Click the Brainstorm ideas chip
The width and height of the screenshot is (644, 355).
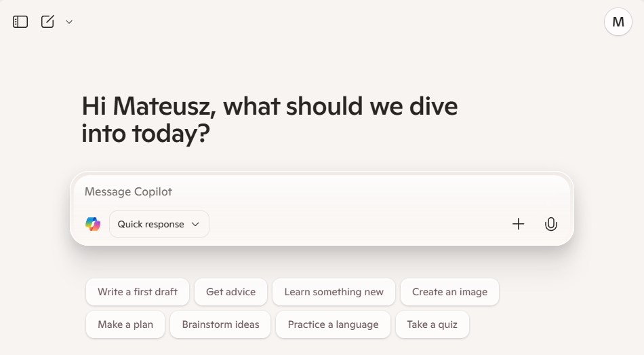click(220, 324)
